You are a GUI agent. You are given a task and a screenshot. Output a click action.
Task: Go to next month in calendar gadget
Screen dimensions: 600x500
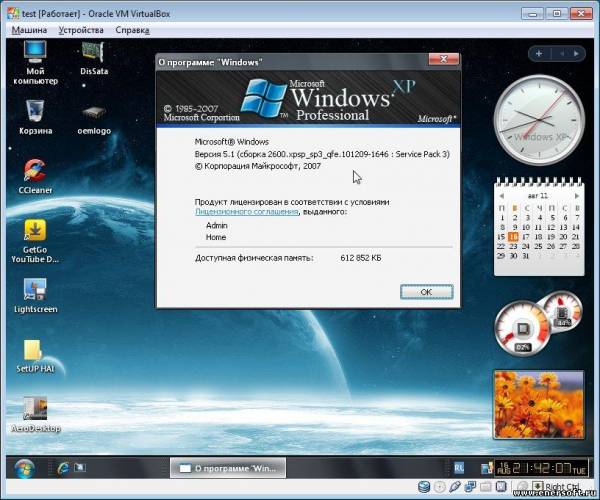pos(577,196)
